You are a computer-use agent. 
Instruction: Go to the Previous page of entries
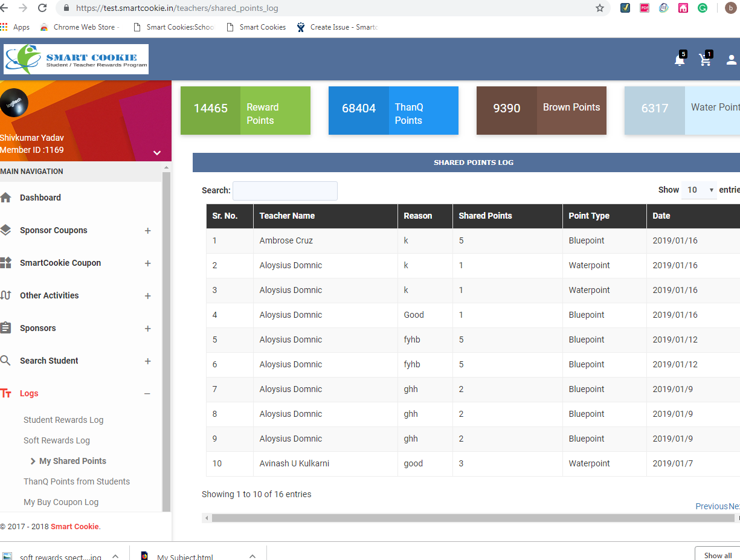(711, 506)
